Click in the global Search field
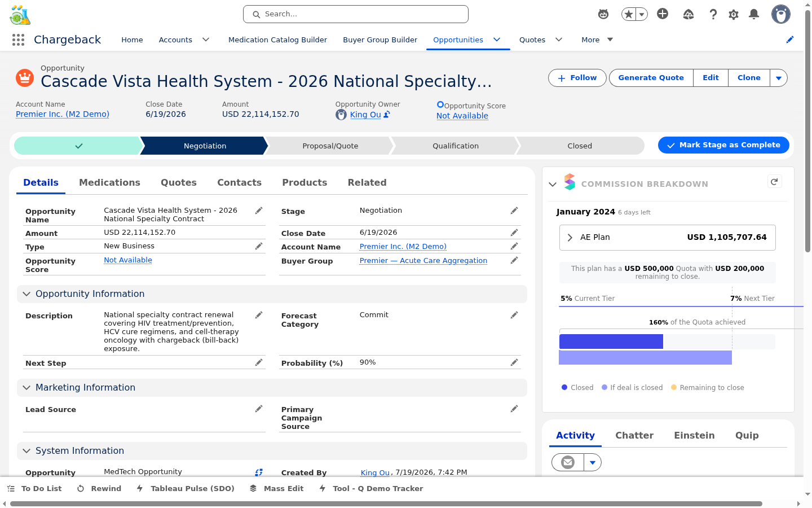 (x=356, y=14)
